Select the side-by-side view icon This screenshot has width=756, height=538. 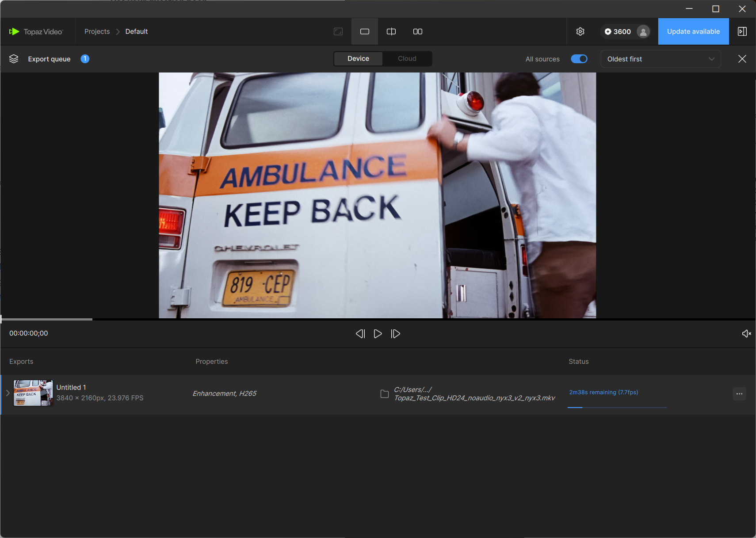pos(417,31)
